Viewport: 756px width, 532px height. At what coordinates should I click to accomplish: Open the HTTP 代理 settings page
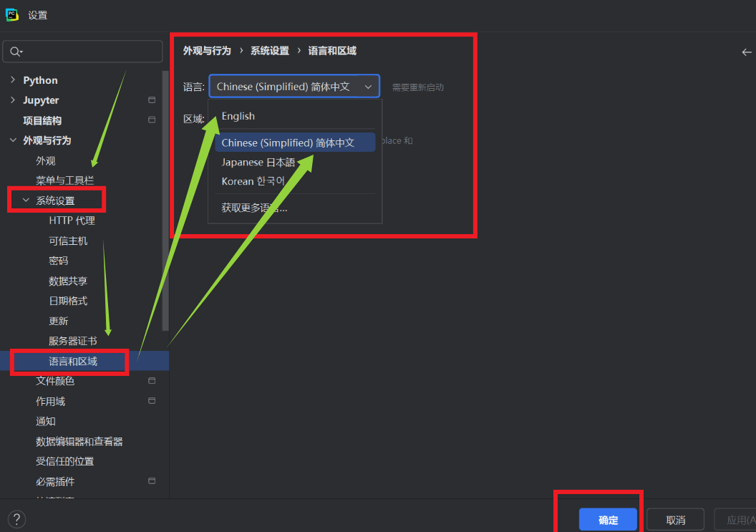[72, 221]
